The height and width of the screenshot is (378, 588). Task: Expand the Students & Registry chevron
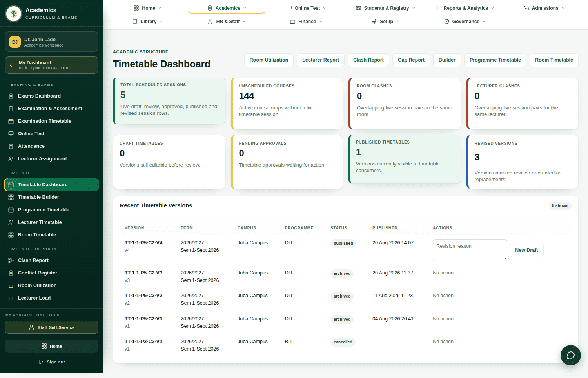pyautogui.click(x=414, y=8)
